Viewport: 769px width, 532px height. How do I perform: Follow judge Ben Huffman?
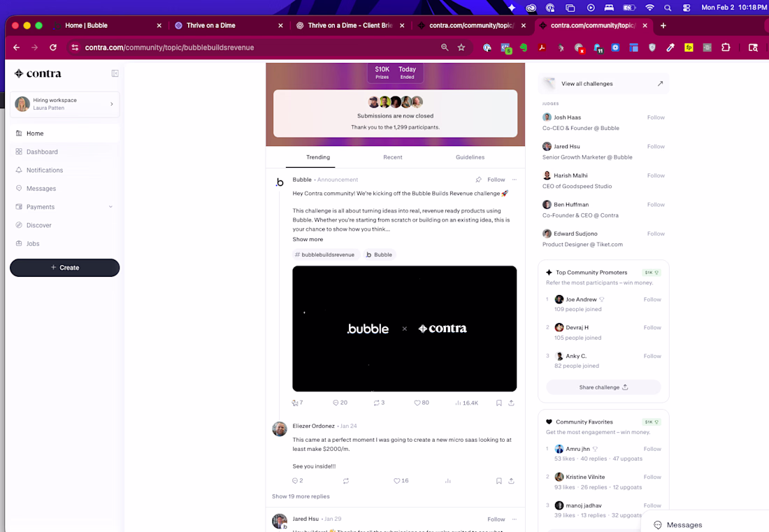(x=656, y=205)
